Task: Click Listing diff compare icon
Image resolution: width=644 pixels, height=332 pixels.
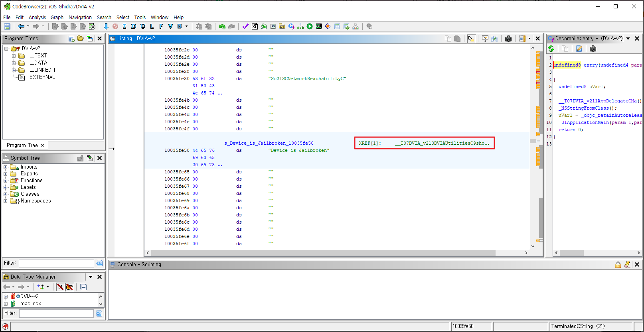Action: pyautogui.click(x=494, y=39)
